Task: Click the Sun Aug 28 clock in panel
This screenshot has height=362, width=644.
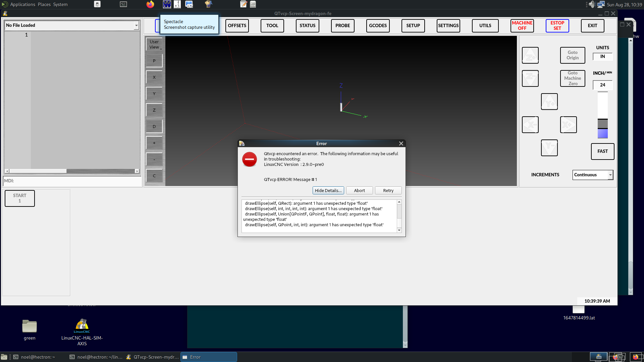Action: pyautogui.click(x=625, y=5)
